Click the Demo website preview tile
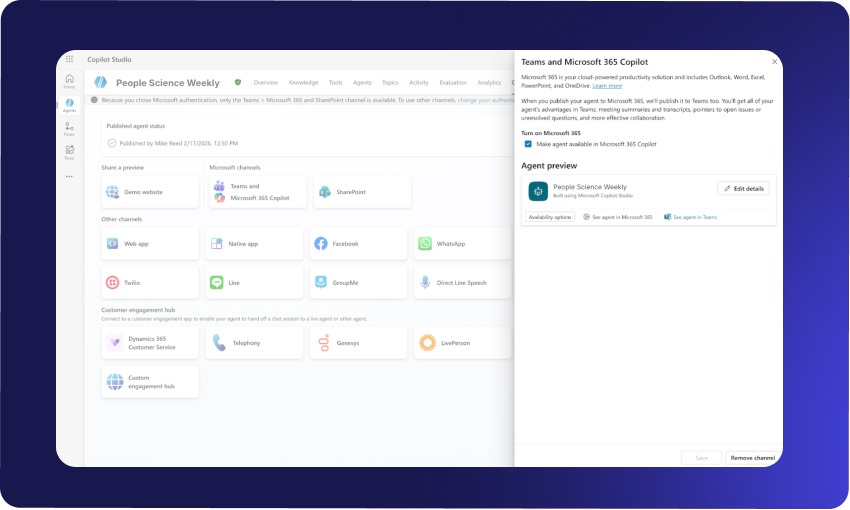This screenshot has height=510, width=850. click(150, 192)
